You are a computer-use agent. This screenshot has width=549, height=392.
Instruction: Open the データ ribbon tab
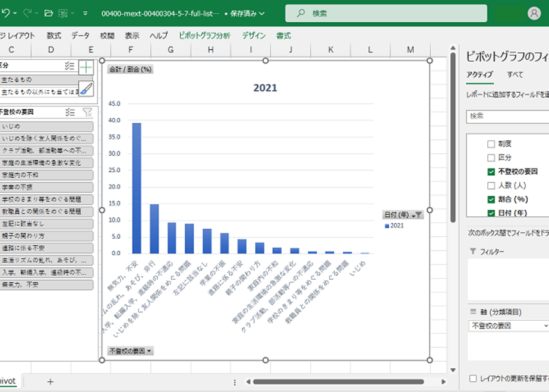(80, 36)
